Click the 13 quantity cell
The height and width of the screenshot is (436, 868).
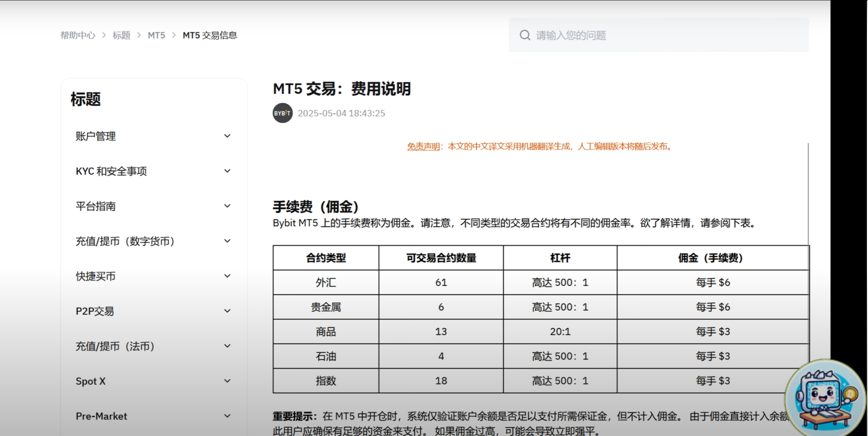pos(441,332)
